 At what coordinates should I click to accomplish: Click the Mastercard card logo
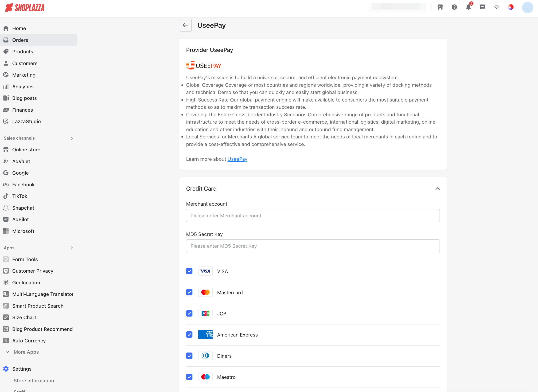(205, 292)
